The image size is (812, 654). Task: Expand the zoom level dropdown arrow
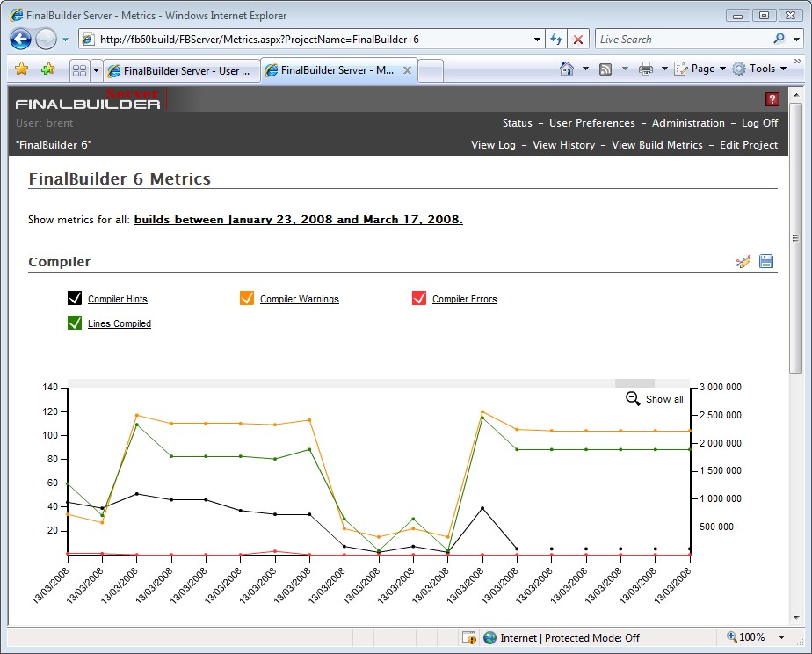click(781, 637)
